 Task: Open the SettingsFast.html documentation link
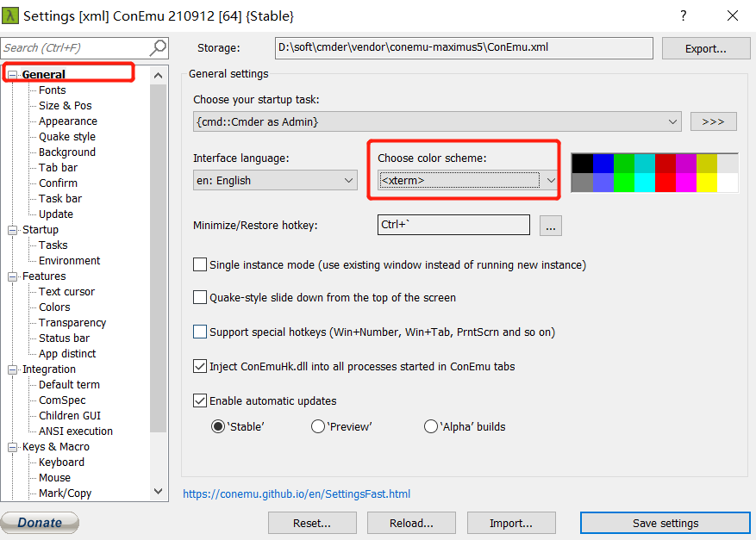point(297,493)
